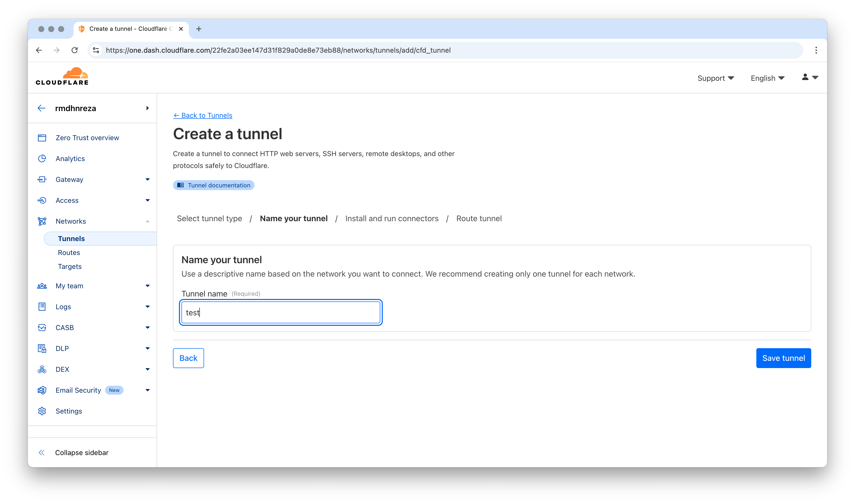
Task: Click the back arrow beside rmdhnreza
Action: tap(42, 108)
